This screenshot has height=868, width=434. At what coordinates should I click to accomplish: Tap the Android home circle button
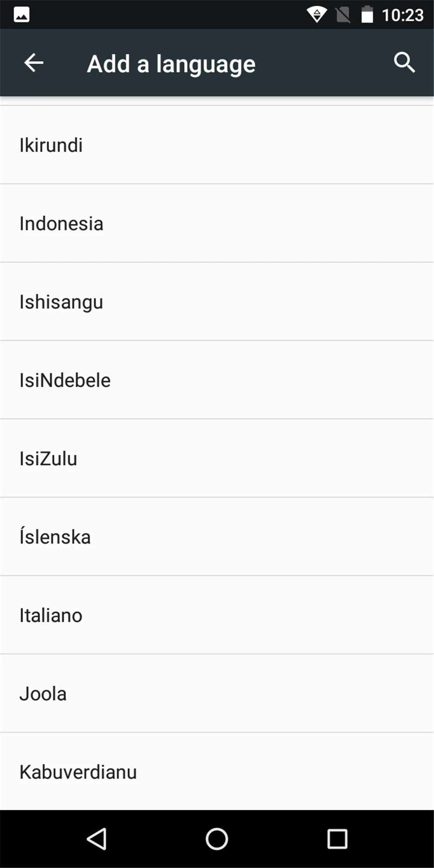click(217, 838)
